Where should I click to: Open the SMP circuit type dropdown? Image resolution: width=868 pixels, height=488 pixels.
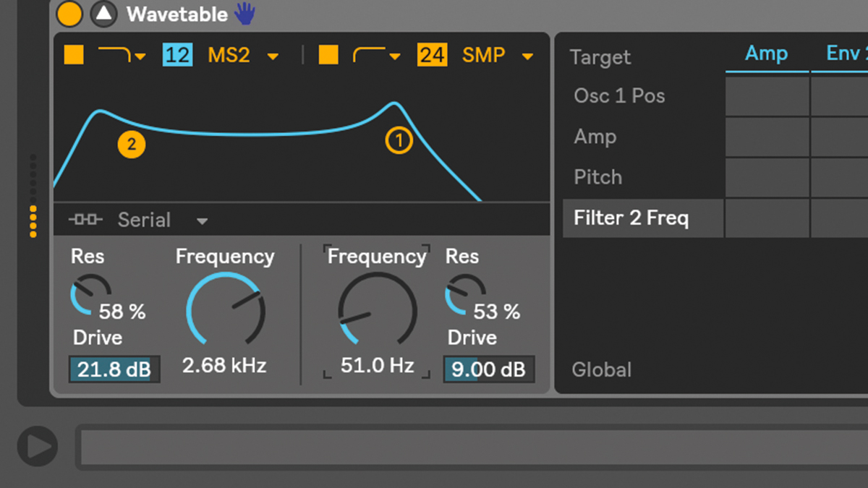pos(498,55)
